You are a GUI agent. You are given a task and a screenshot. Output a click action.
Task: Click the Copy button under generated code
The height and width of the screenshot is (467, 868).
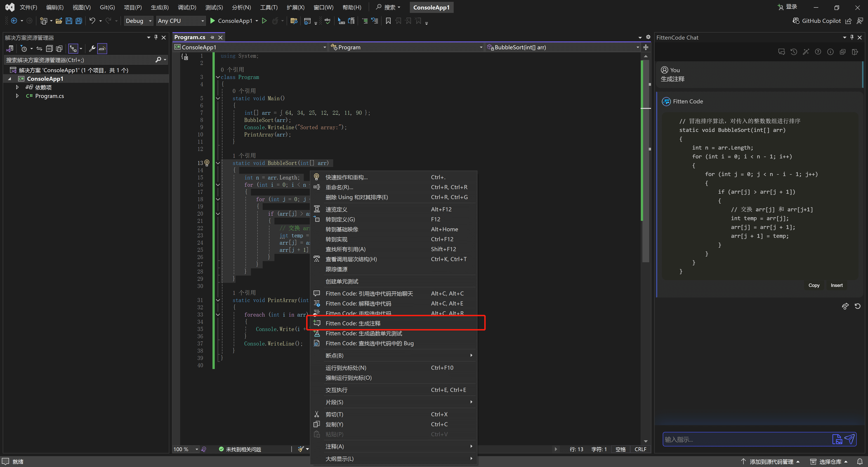coord(814,285)
